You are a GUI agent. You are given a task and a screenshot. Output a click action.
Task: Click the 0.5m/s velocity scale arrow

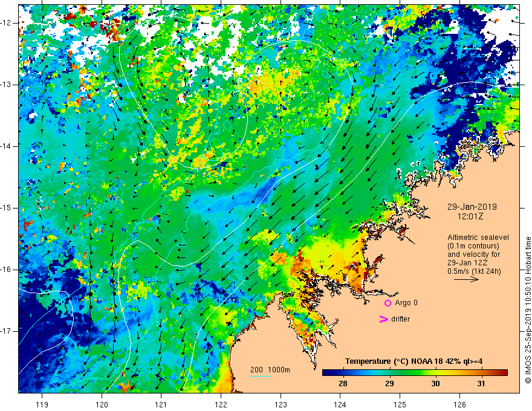(466, 280)
